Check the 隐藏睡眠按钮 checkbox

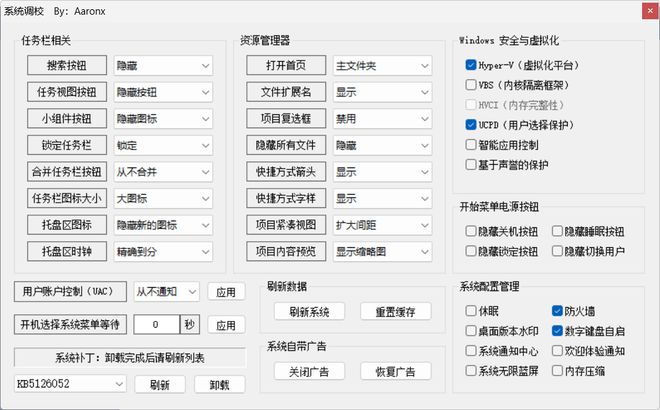[557, 231]
